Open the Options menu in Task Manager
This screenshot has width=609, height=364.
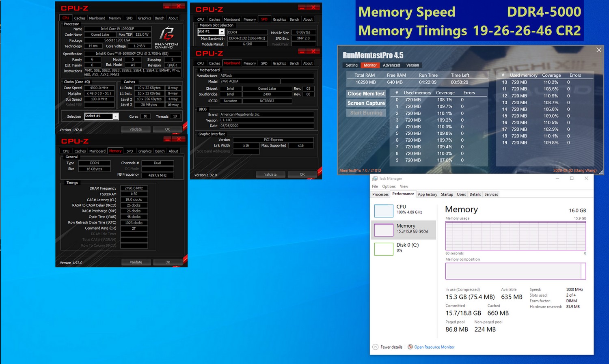tap(389, 186)
